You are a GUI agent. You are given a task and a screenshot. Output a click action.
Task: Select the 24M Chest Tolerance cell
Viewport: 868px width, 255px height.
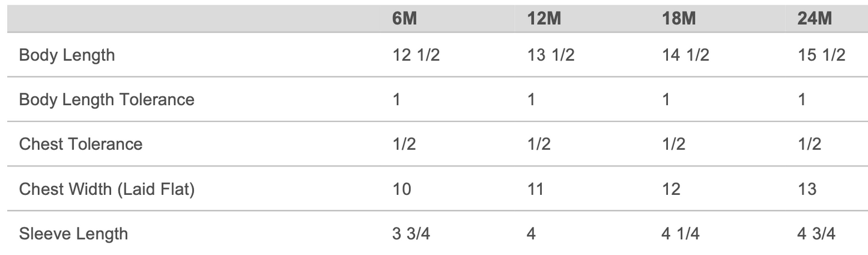point(808,144)
